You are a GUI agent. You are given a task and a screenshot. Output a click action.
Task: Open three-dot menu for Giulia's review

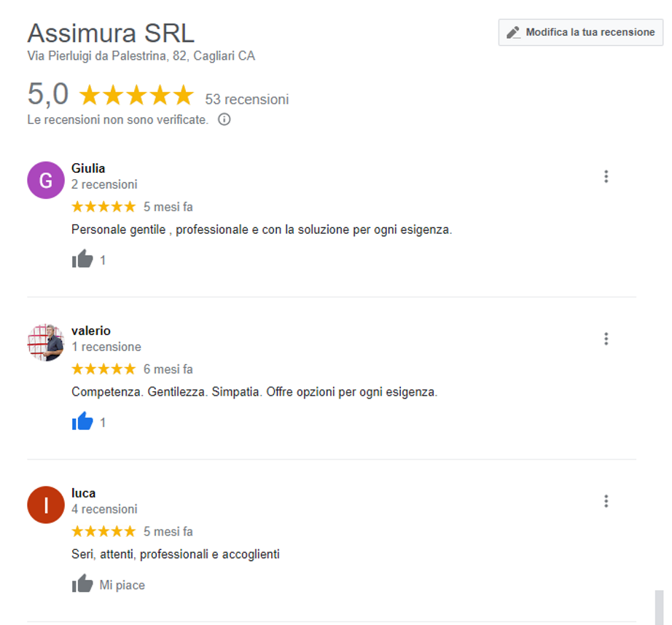pyautogui.click(x=606, y=176)
